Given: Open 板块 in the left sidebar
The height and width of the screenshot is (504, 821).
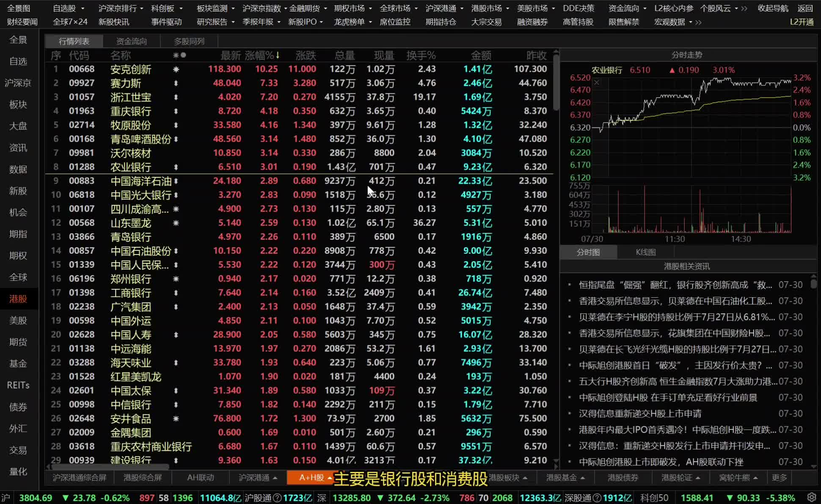Looking at the screenshot, I should point(18,104).
